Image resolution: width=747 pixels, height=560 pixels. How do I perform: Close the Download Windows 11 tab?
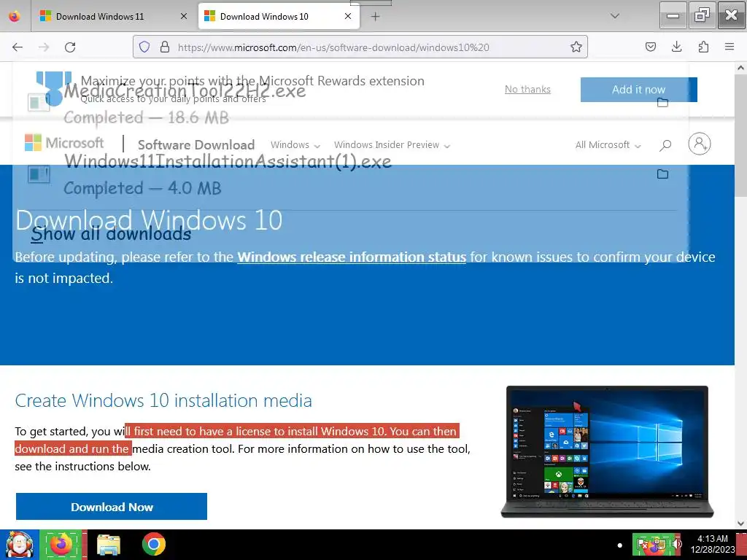(x=184, y=16)
